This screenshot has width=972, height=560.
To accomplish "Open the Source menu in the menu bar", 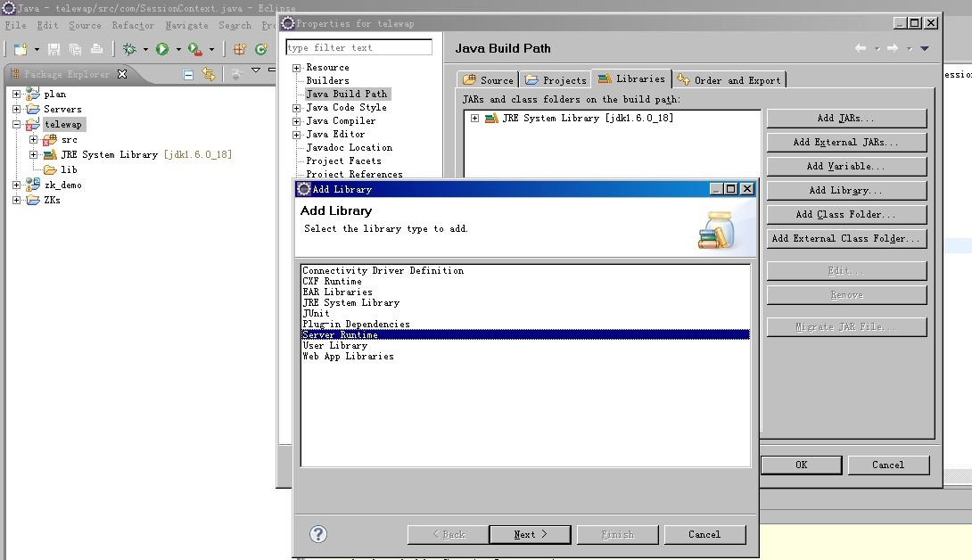I will (85, 26).
